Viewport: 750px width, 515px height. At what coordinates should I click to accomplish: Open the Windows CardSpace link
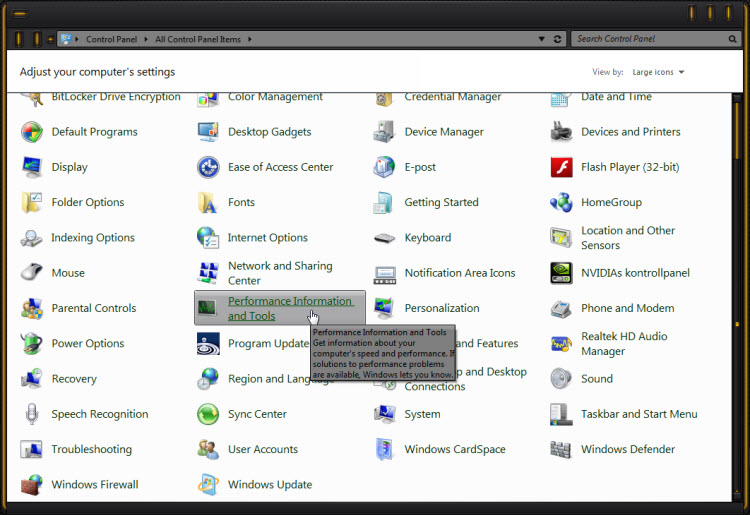click(x=455, y=449)
